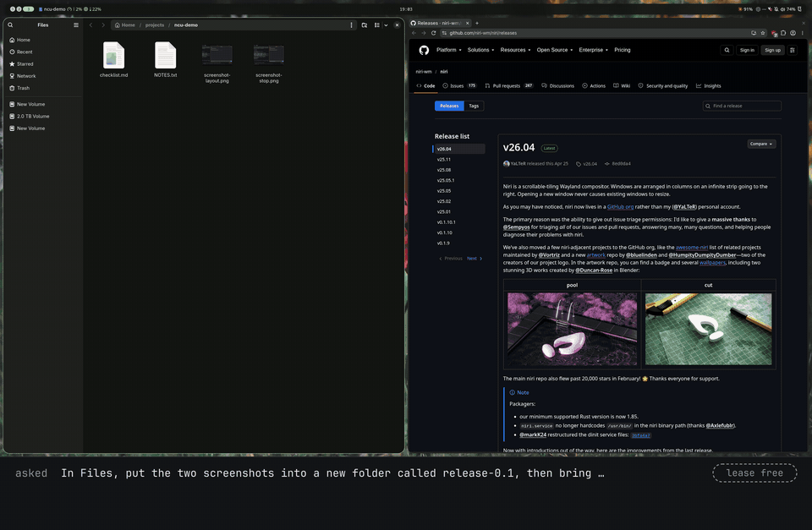Bookmark this page with the star icon
The image size is (812, 530).
(x=763, y=33)
